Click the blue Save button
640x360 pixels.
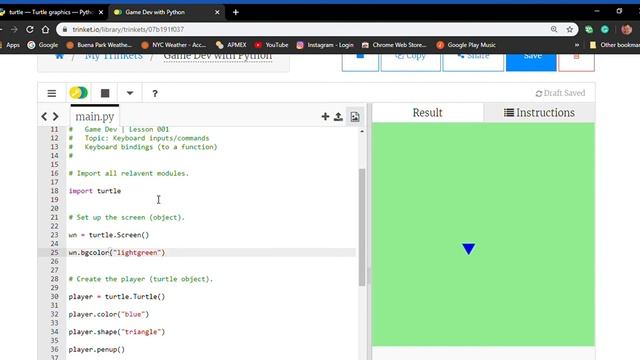[531, 61]
